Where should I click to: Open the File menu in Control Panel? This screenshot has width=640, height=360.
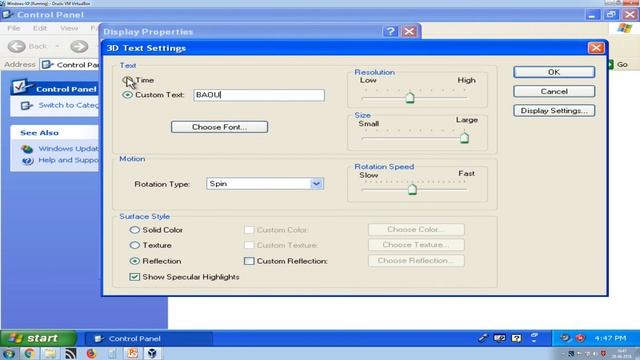(x=13, y=28)
